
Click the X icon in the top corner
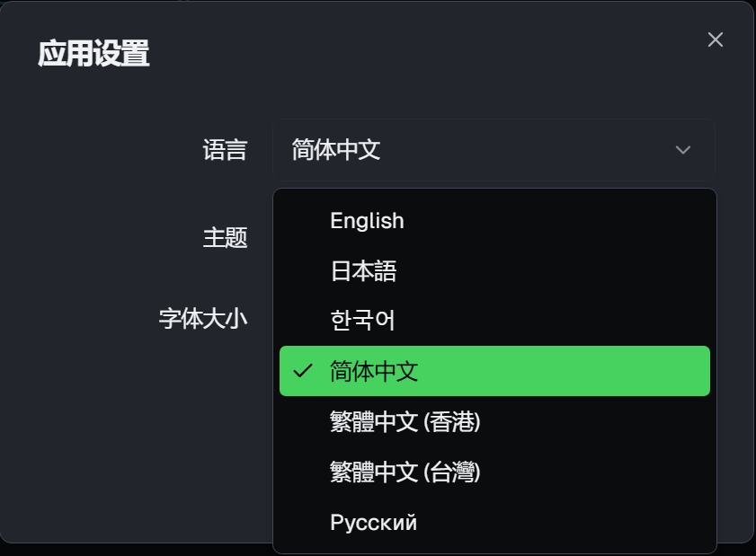click(x=715, y=40)
